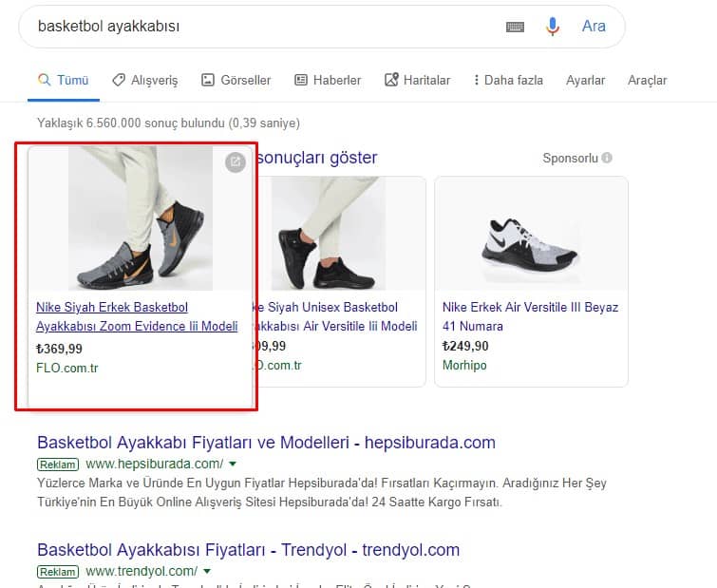The width and height of the screenshot is (717, 588).
Task: Open the Araçlar options
Action: point(647,81)
